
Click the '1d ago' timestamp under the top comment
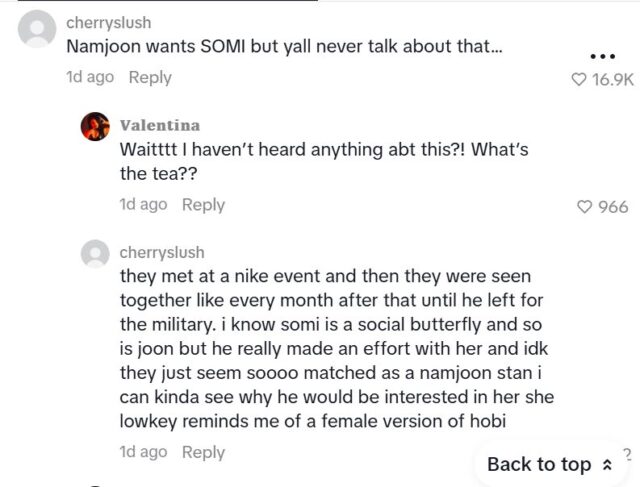(90, 77)
